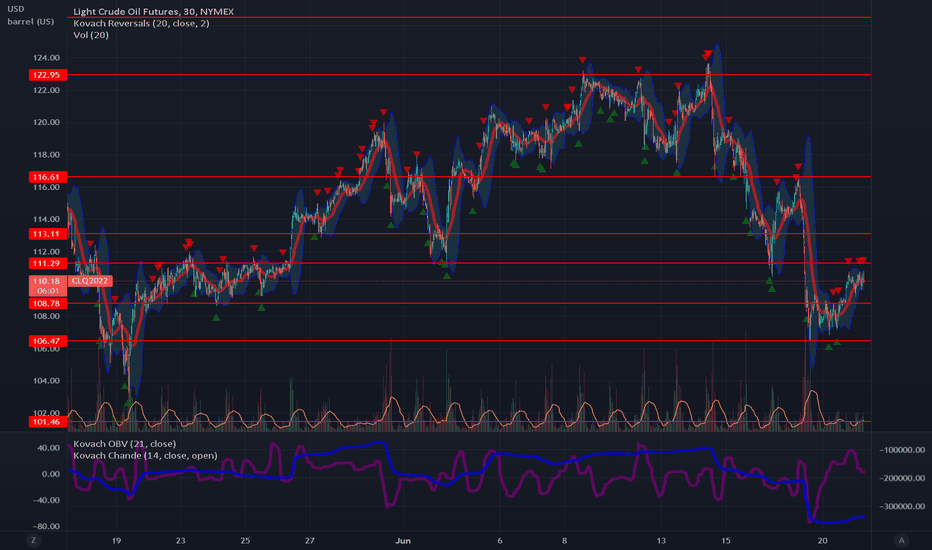
Task: Click the USD currency label
Action: pyautogui.click(x=15, y=9)
